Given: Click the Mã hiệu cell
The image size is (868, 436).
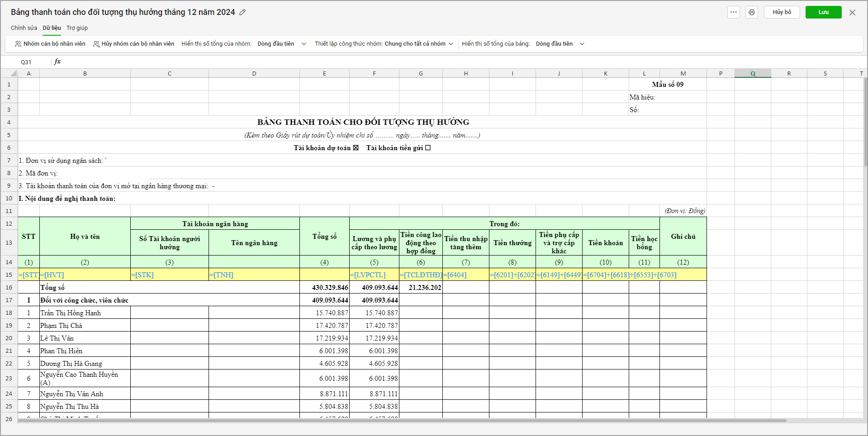Looking at the screenshot, I should pos(668,97).
